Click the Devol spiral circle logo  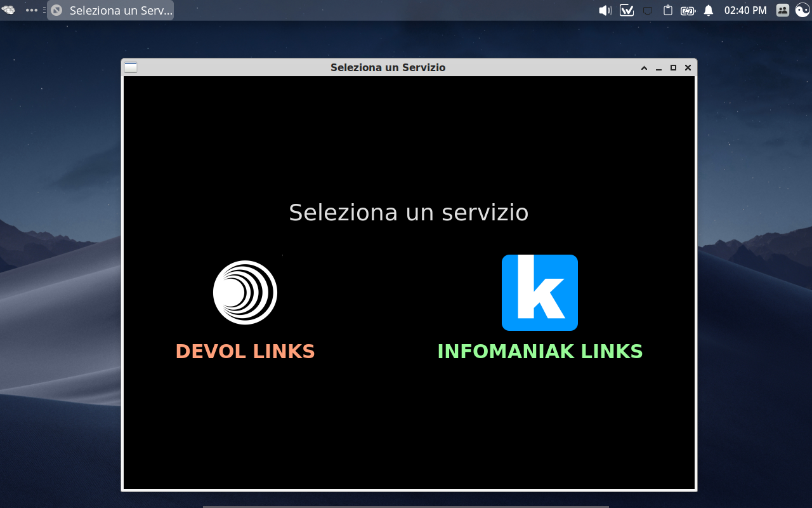(245, 292)
